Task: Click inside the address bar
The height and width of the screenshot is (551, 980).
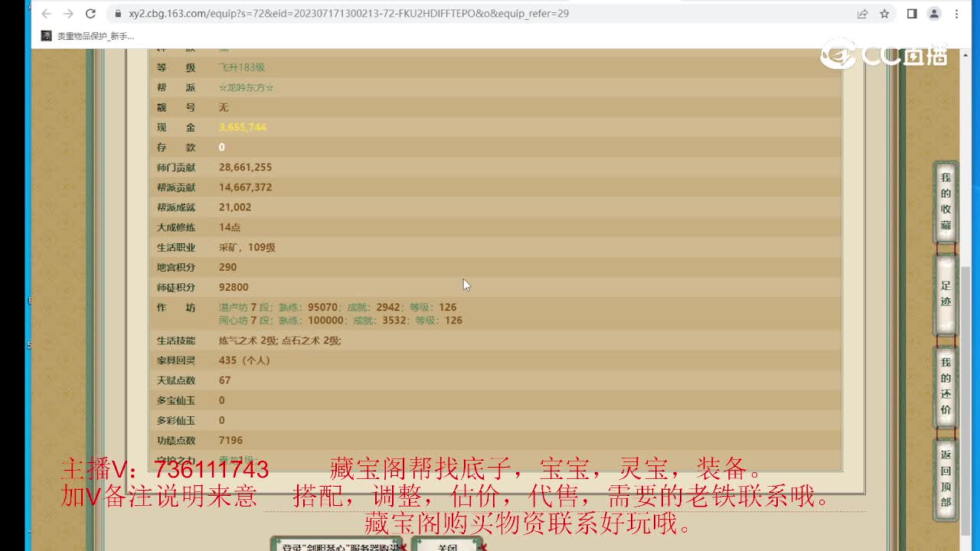Action: click(x=306, y=13)
